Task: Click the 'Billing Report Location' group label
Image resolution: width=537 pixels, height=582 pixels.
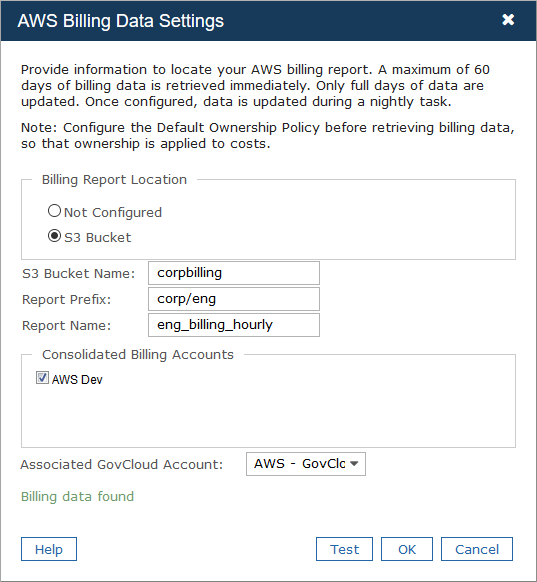Action: 114,180
